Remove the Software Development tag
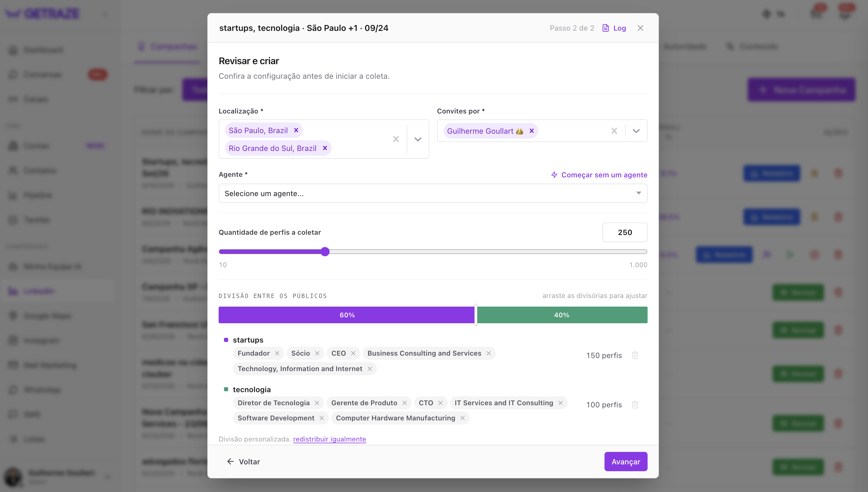This screenshot has height=492, width=868. click(322, 418)
